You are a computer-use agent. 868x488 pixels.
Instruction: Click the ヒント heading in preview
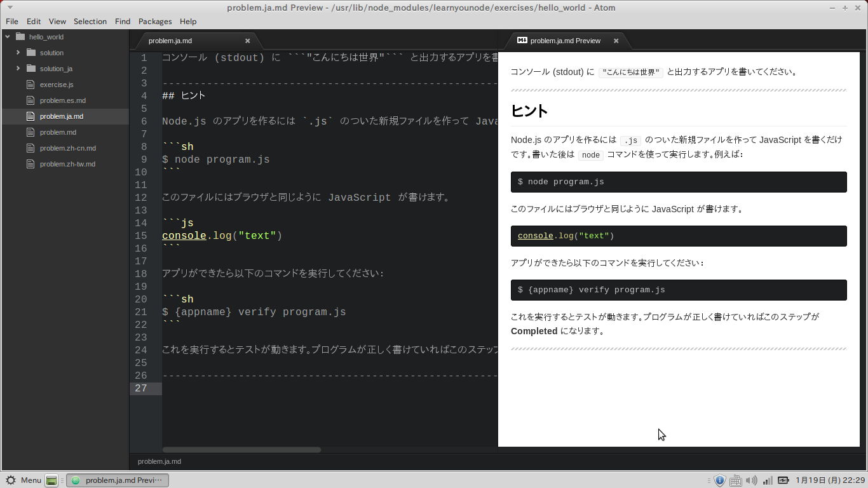tap(529, 111)
